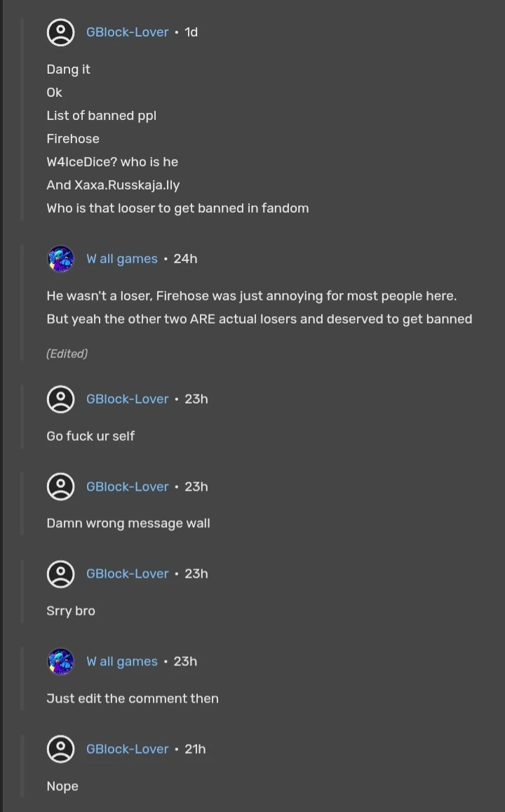Click the avatar above 'Go fuck ur self'
This screenshot has height=812, width=505.
coord(60,399)
